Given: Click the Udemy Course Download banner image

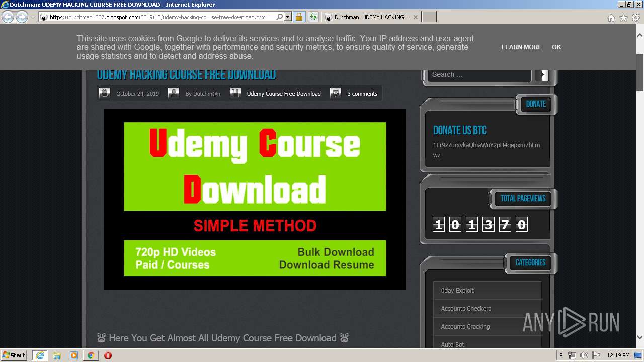Looking at the screenshot, I should [x=255, y=199].
